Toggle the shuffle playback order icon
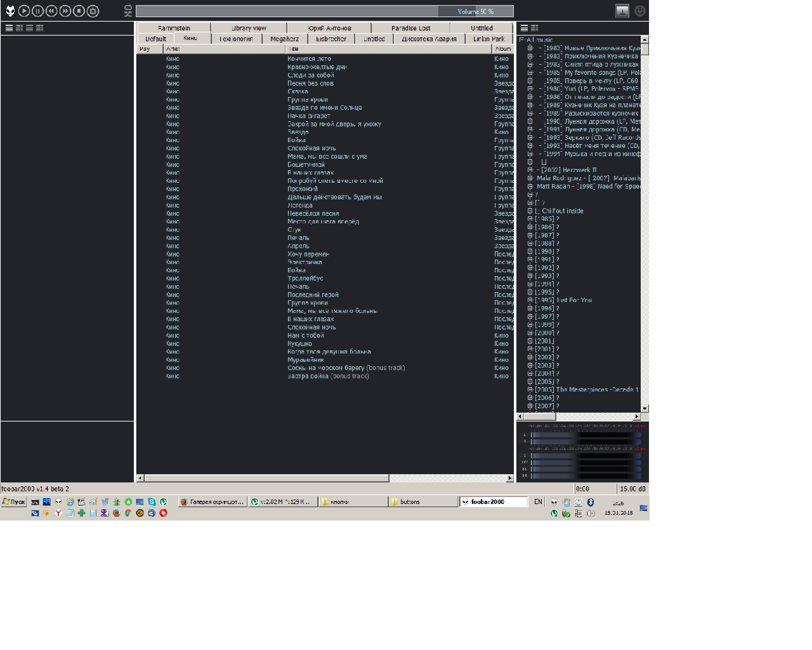Screen dimensions: 812x650 point(128,14)
